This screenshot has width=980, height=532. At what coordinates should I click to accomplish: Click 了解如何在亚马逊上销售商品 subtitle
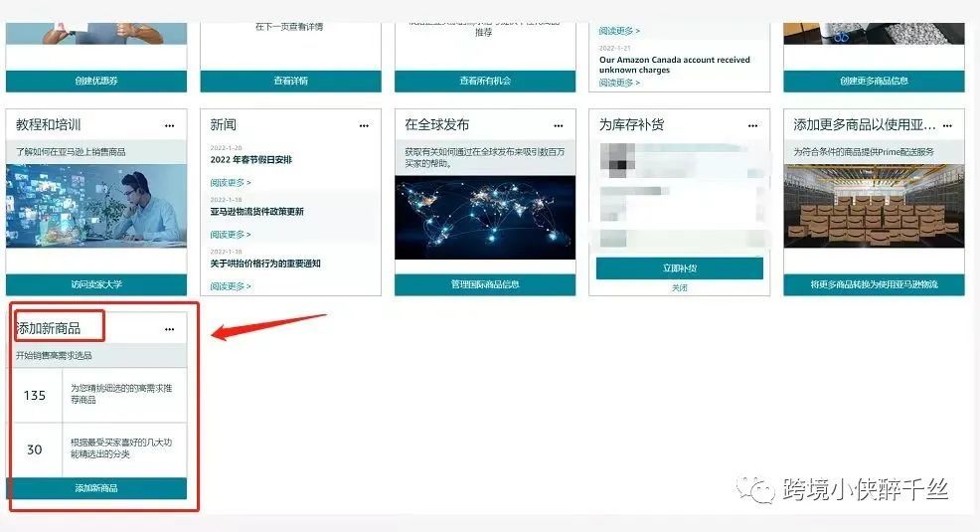[71, 152]
